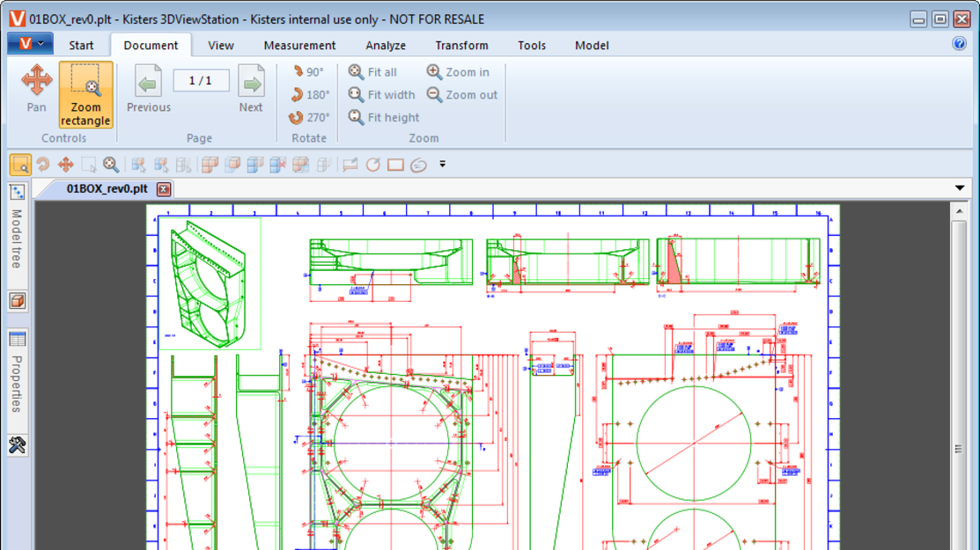The image size is (980, 550).
Task: Switch to the Tools ribbon tab
Action: click(x=532, y=46)
